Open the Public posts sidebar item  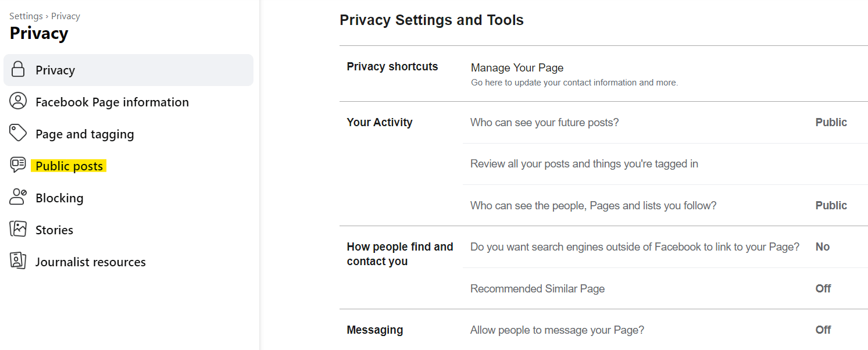click(x=69, y=166)
